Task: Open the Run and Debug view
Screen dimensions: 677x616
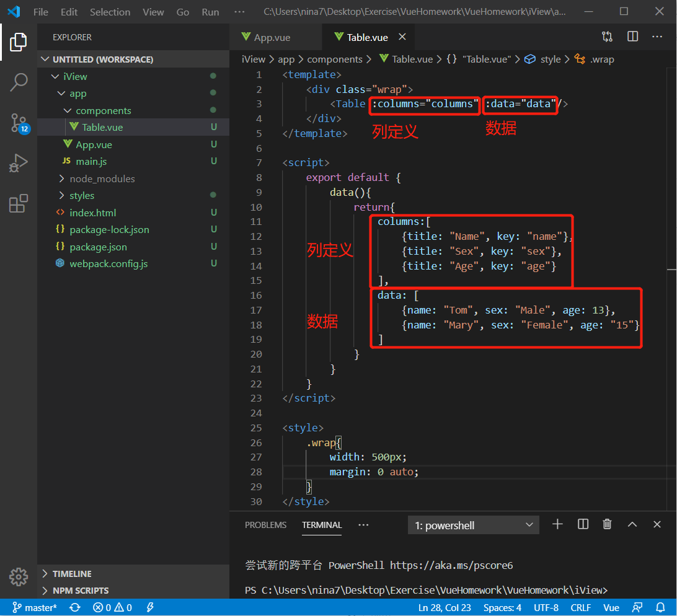Action: pyautogui.click(x=18, y=163)
